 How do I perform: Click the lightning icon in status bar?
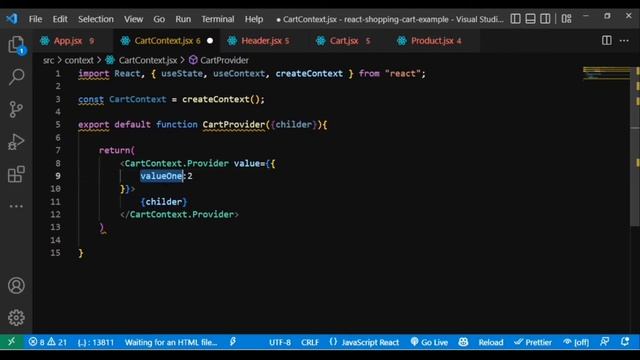pos(233,342)
